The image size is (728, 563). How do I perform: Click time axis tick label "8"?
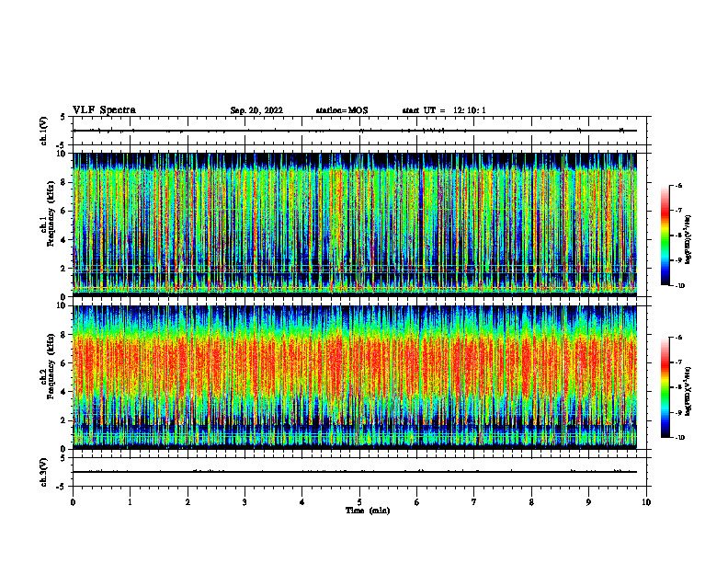click(531, 502)
